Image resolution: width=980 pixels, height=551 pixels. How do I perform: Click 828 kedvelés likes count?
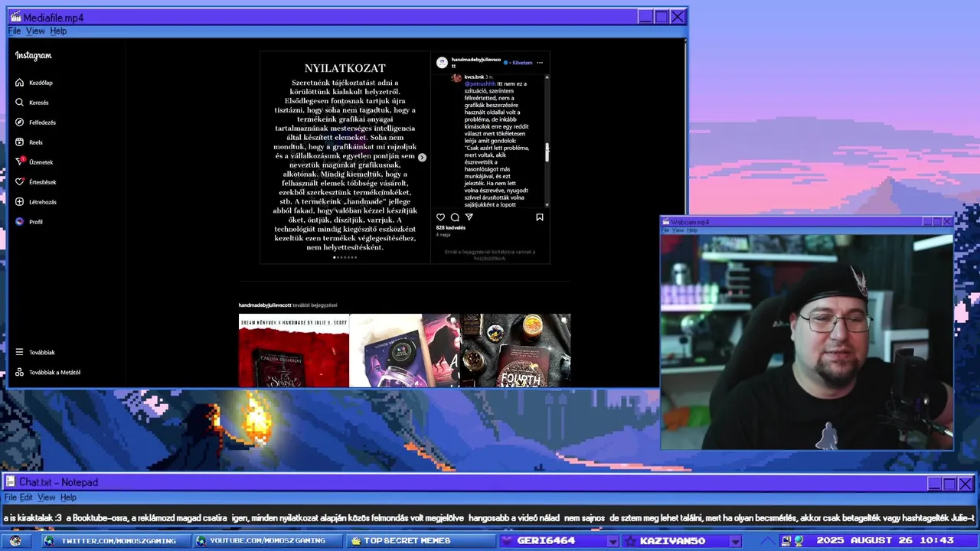(x=451, y=227)
